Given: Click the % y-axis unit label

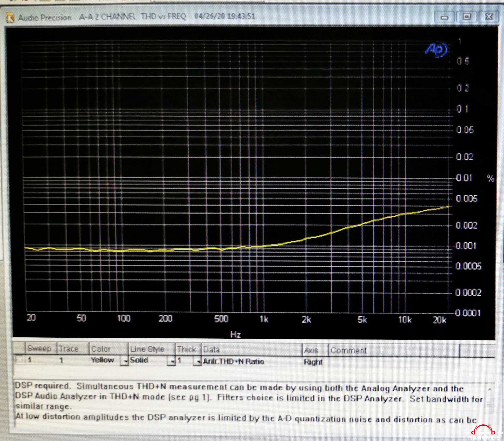Looking at the screenshot, I should pos(491,178).
